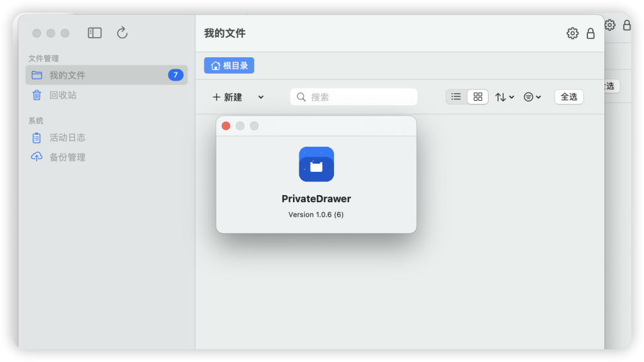Click the 新建 create button
The height and width of the screenshot is (362, 644).
pyautogui.click(x=227, y=97)
